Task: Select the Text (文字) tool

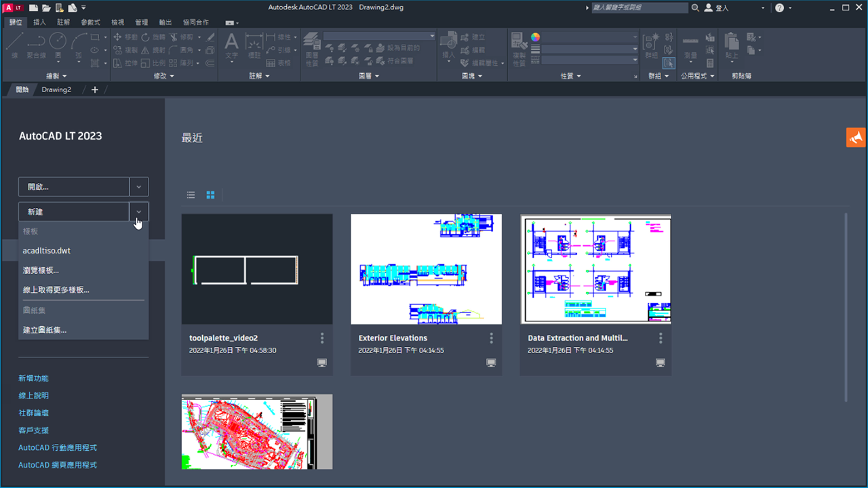Action: pos(232,45)
